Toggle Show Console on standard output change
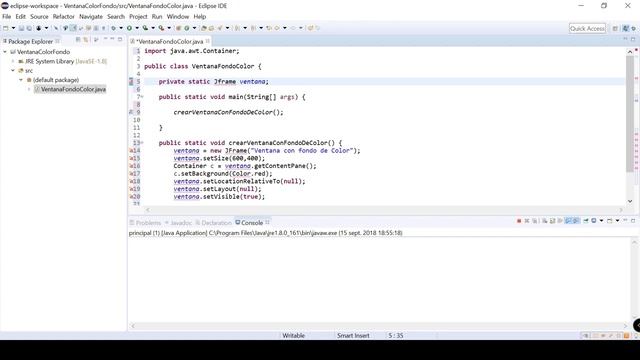Image resolution: width=640 pixels, height=360 pixels. 568,221
